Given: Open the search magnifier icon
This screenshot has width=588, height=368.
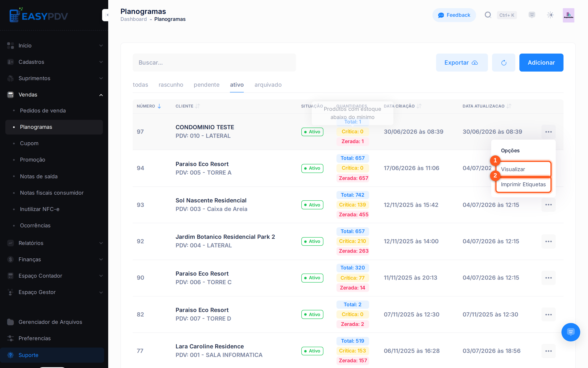Looking at the screenshot, I should click(x=488, y=15).
